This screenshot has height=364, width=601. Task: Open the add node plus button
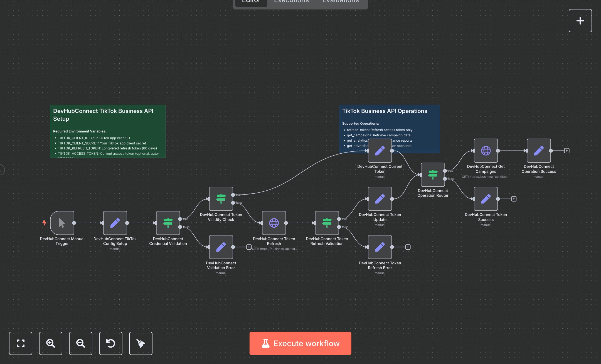(x=580, y=21)
